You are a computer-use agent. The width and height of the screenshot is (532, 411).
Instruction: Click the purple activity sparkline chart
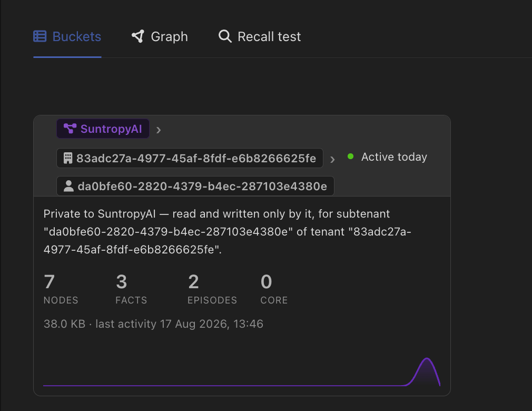(242, 372)
